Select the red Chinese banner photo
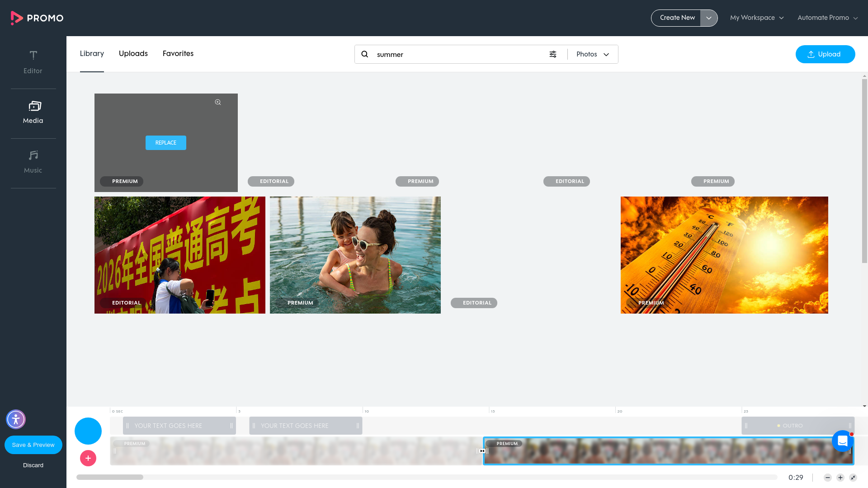868x488 pixels. tap(180, 255)
